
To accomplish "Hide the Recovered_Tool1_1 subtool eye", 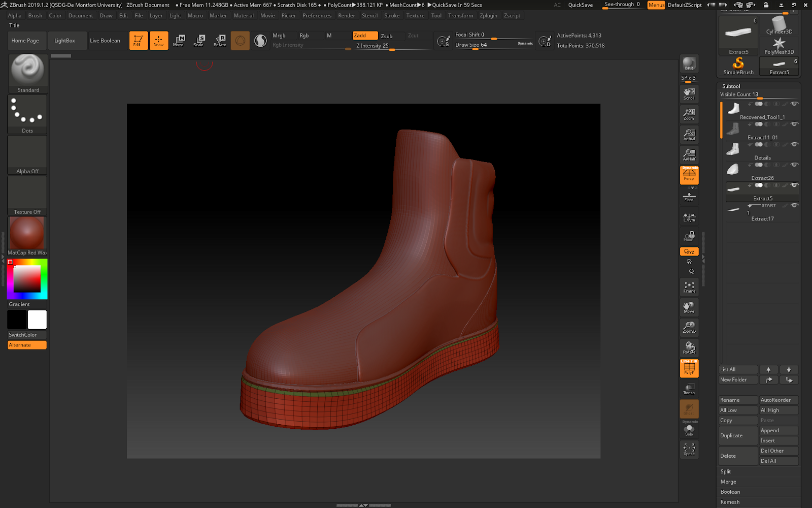I will pos(794,104).
